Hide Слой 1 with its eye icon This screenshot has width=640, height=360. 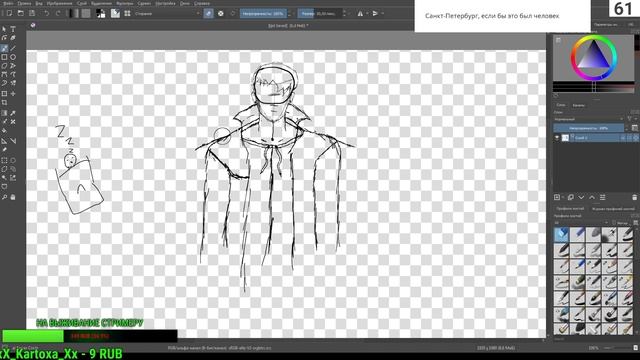click(557, 138)
